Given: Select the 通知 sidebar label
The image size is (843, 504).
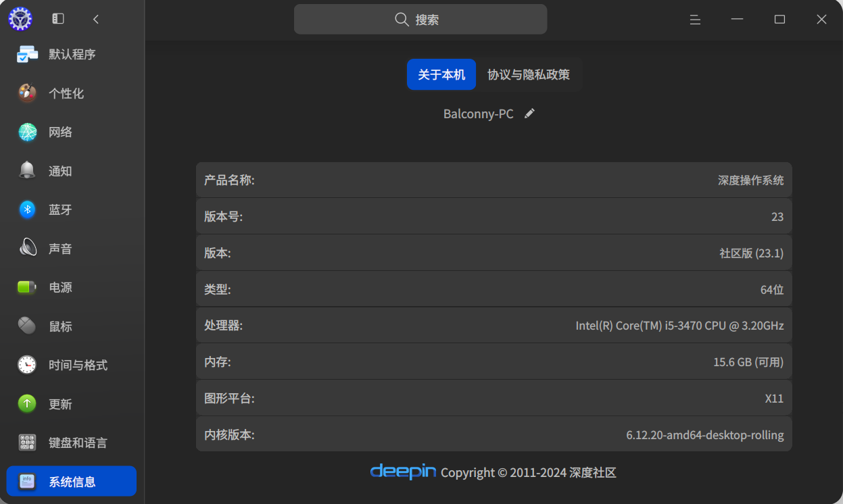Looking at the screenshot, I should (x=60, y=171).
